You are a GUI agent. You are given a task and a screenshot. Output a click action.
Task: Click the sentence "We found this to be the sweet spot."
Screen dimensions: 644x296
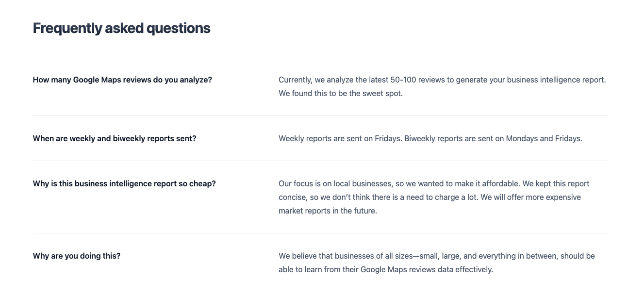[x=340, y=94]
